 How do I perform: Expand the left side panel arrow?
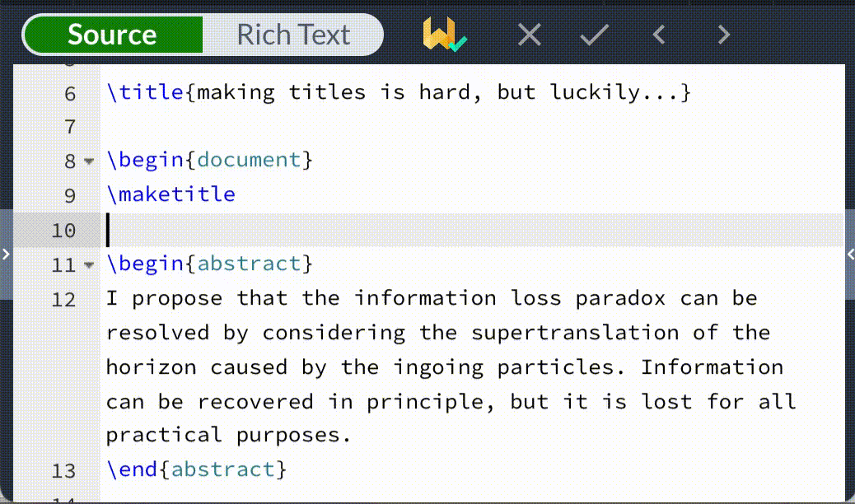point(6,255)
